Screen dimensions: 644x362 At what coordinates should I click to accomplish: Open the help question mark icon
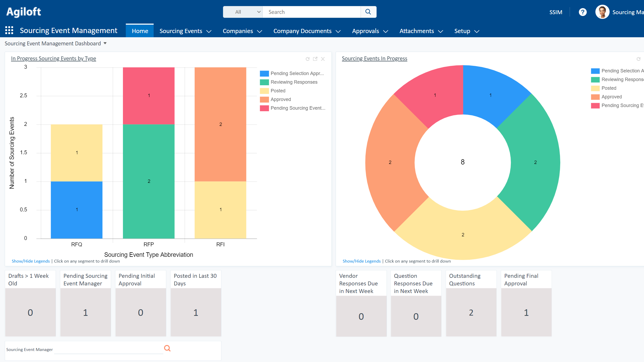point(583,12)
